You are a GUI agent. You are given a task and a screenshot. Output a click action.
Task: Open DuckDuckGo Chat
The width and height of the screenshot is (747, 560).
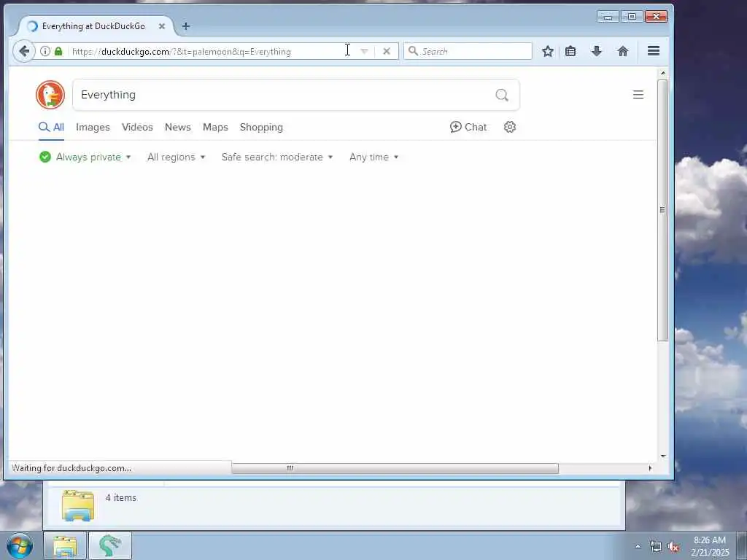[468, 127]
